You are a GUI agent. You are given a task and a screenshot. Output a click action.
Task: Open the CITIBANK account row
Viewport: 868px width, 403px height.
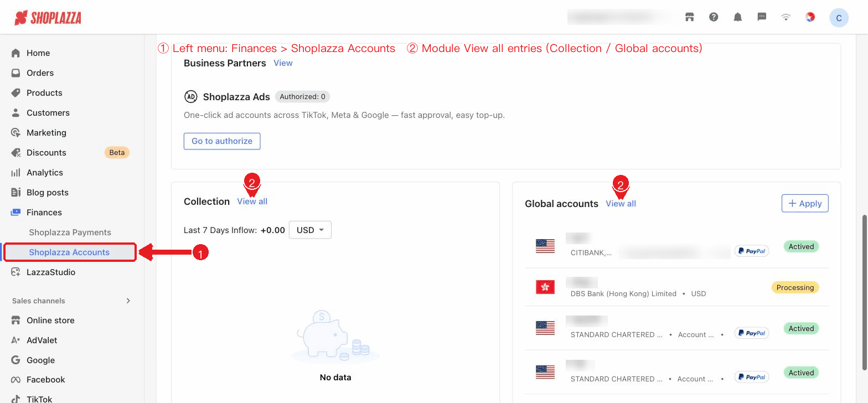click(x=676, y=246)
